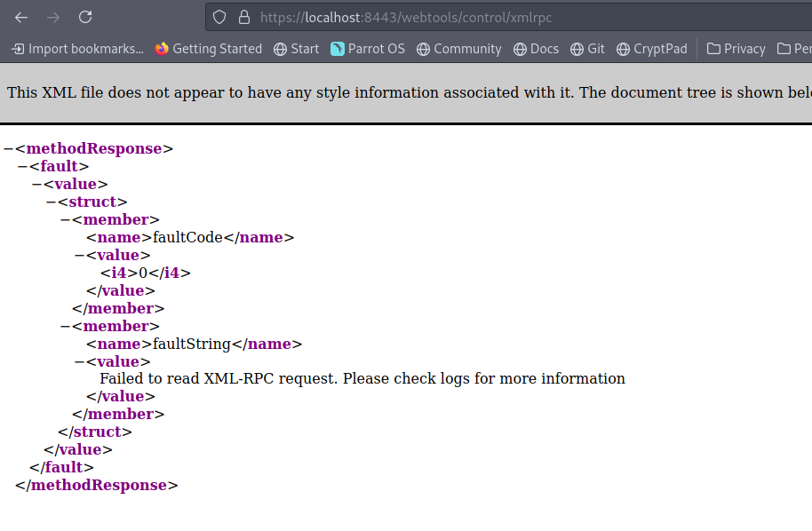Image resolution: width=812 pixels, height=531 pixels.
Task: Open the Parrot OS bookmark
Action: pos(367,49)
